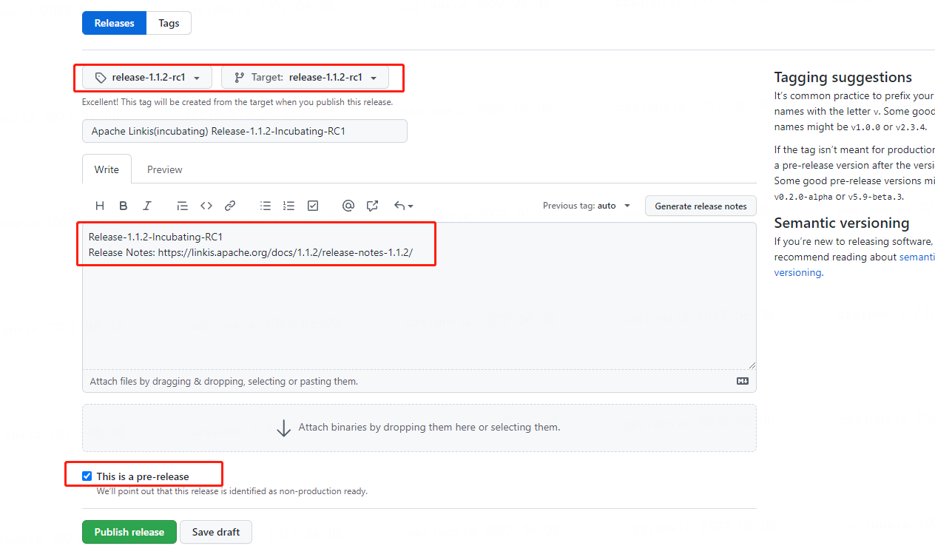Viewport: 935px width, 560px height.
Task: Toggle bold formatting in editor toolbar
Action: point(124,206)
